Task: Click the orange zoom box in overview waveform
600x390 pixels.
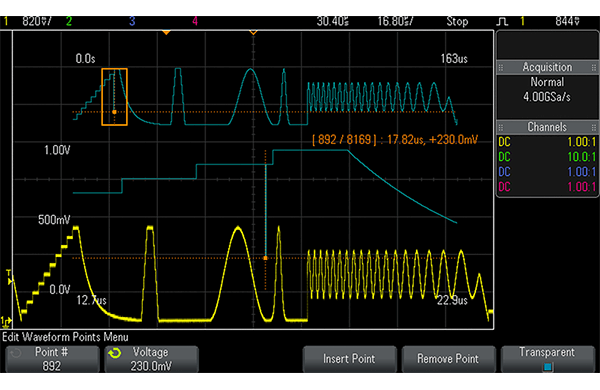Action: coord(114,97)
